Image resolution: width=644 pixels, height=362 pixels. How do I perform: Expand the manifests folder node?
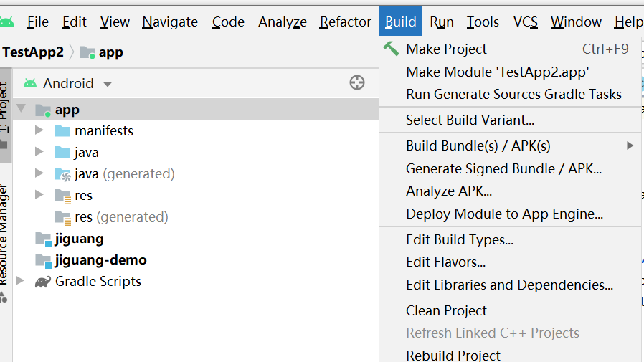click(x=39, y=131)
